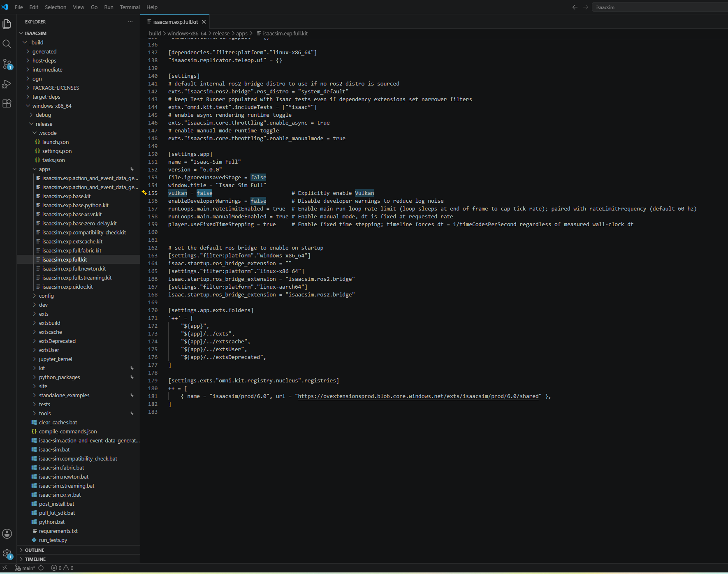Screen dimensions: 728x574
Task: Click the remote window icon in status bar
Action: [5, 568]
